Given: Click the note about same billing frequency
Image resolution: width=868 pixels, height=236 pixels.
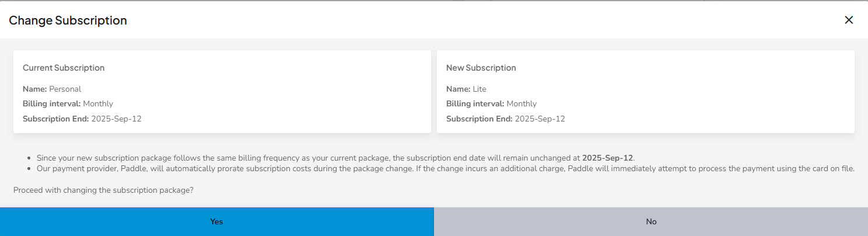Looking at the screenshot, I should tap(303, 158).
